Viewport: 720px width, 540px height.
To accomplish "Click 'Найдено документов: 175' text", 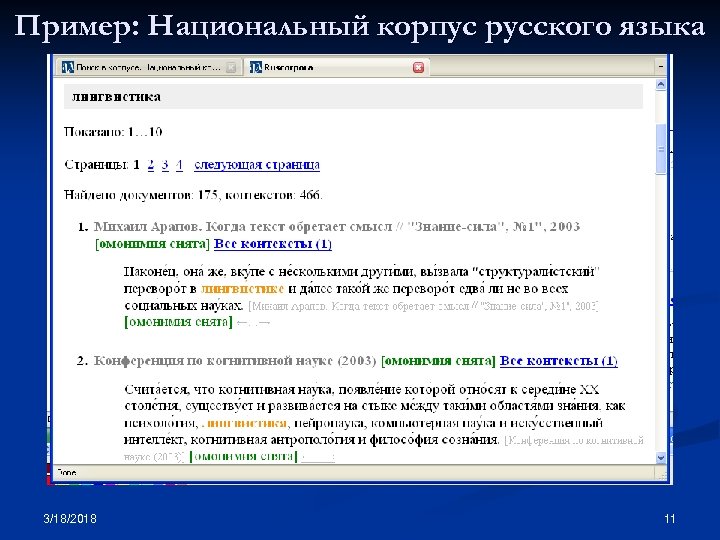I will (141, 195).
